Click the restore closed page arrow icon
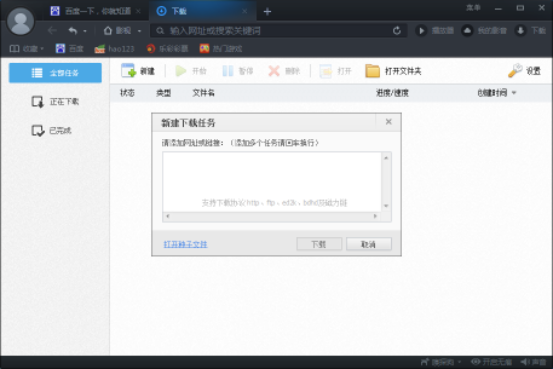This screenshot has height=369, width=553. click(x=73, y=31)
